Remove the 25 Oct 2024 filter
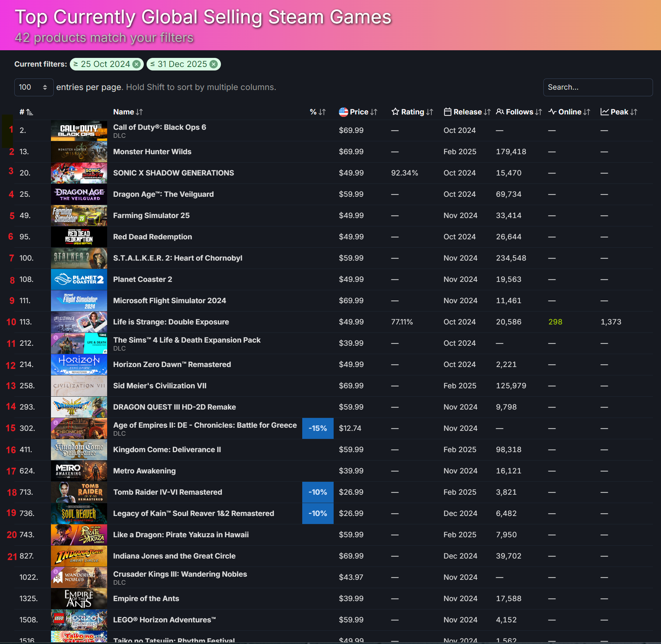This screenshot has height=644, width=661. click(137, 64)
